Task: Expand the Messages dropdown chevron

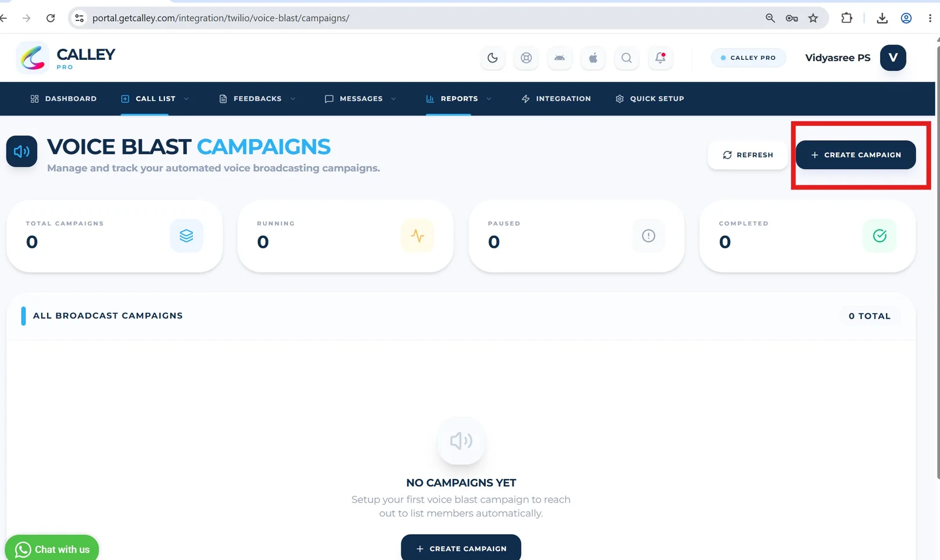Action: [394, 99]
